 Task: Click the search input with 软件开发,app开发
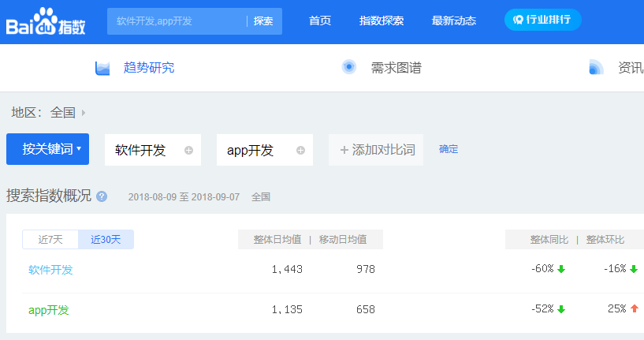point(177,21)
